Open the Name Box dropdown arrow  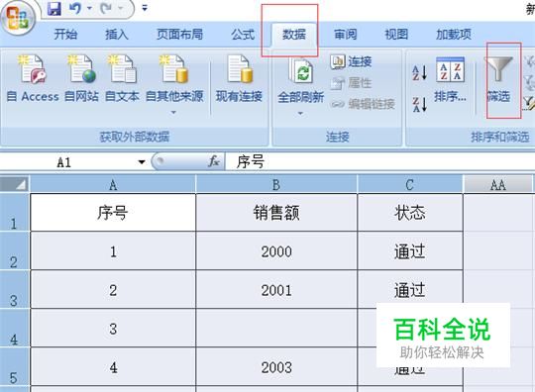click(142, 162)
